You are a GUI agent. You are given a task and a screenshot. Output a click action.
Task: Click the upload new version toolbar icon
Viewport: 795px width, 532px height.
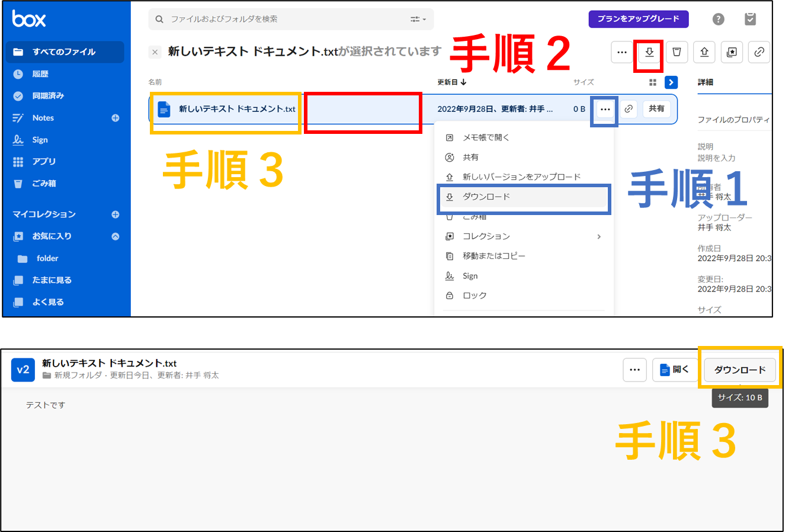coord(704,52)
